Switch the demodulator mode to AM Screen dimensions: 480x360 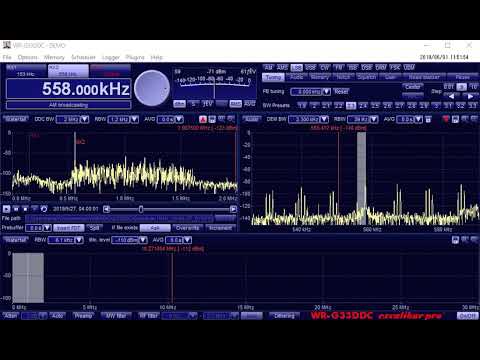pyautogui.click(x=268, y=68)
